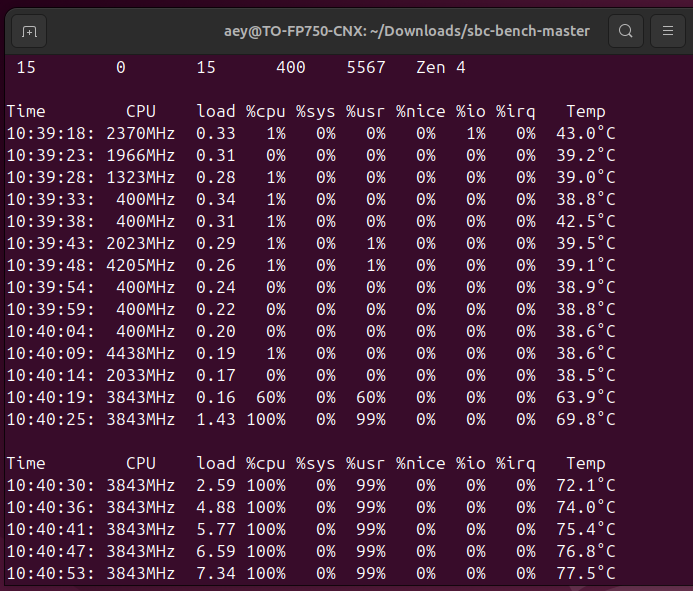Open the hamburger menu icon
The width and height of the screenshot is (693, 591).
pos(668,31)
